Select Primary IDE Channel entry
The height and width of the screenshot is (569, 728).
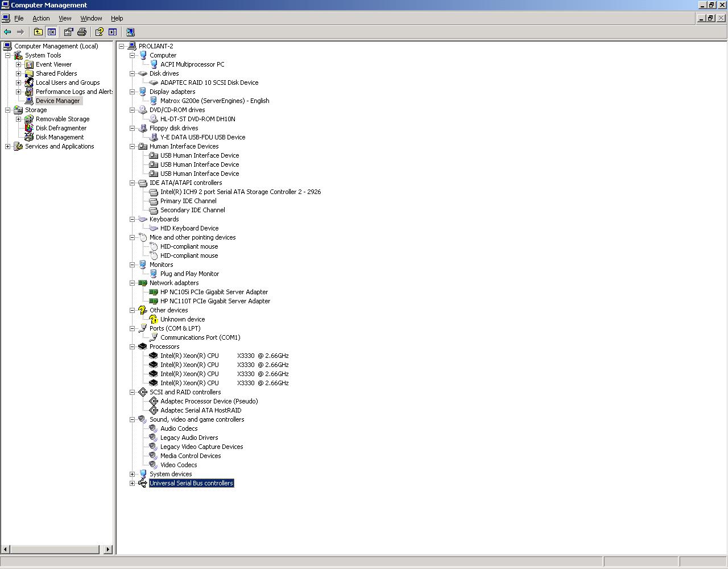(188, 201)
